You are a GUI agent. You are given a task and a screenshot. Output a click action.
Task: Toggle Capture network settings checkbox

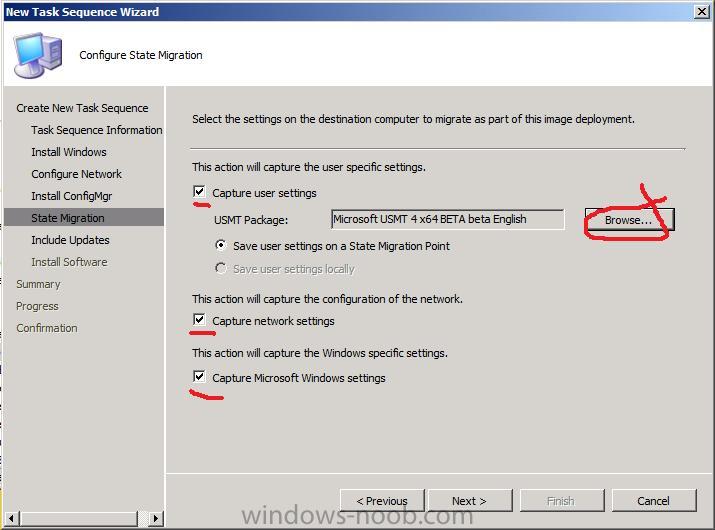(x=199, y=320)
